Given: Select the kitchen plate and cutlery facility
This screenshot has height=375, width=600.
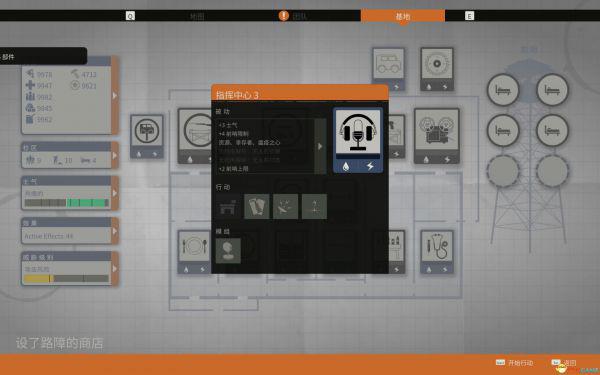Looking at the screenshot, I should 194,252.
